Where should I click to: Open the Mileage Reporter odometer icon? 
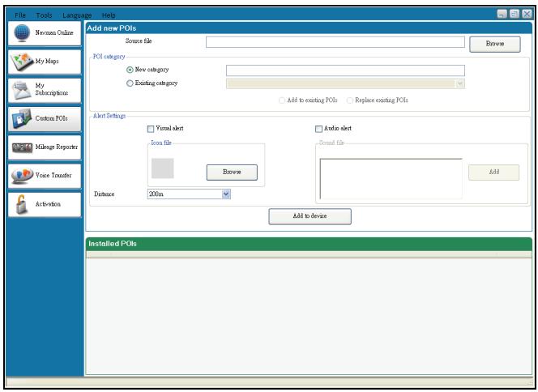(x=19, y=147)
